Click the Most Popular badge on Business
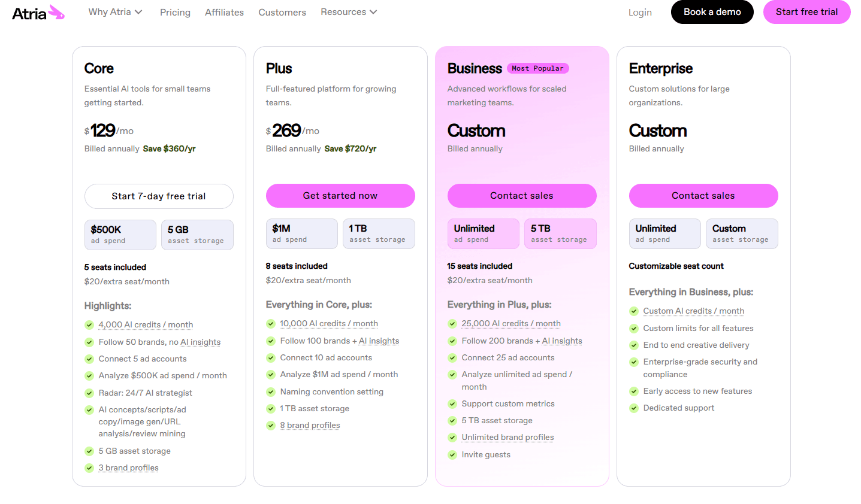Image resolution: width=861 pixels, height=504 pixels. [x=537, y=68]
